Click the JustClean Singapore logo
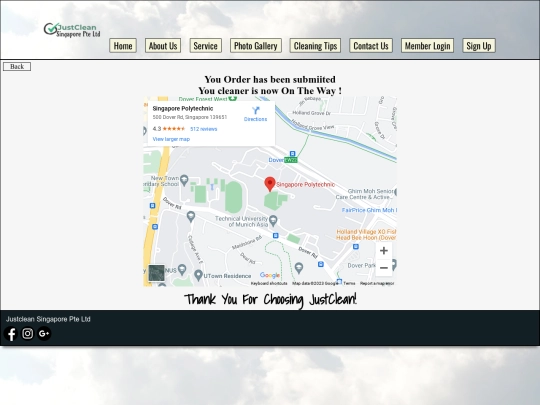 (72, 30)
